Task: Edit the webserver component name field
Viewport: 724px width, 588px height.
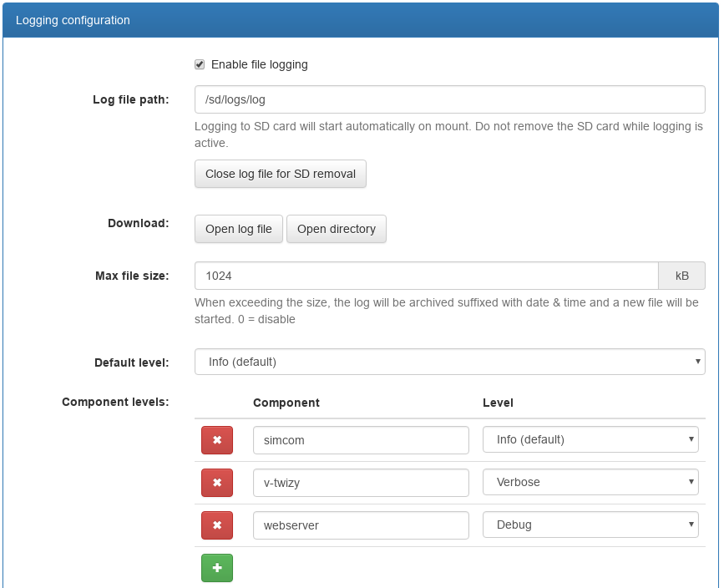Action: (x=361, y=525)
